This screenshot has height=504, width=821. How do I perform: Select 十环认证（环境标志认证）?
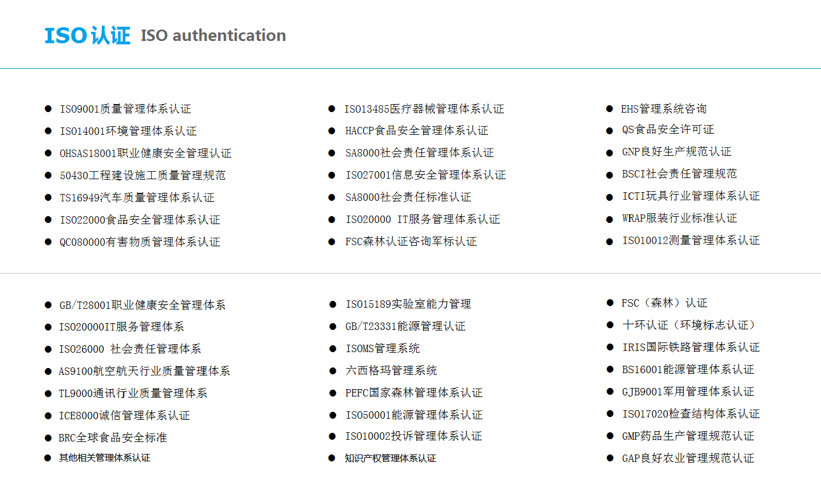[691, 325]
